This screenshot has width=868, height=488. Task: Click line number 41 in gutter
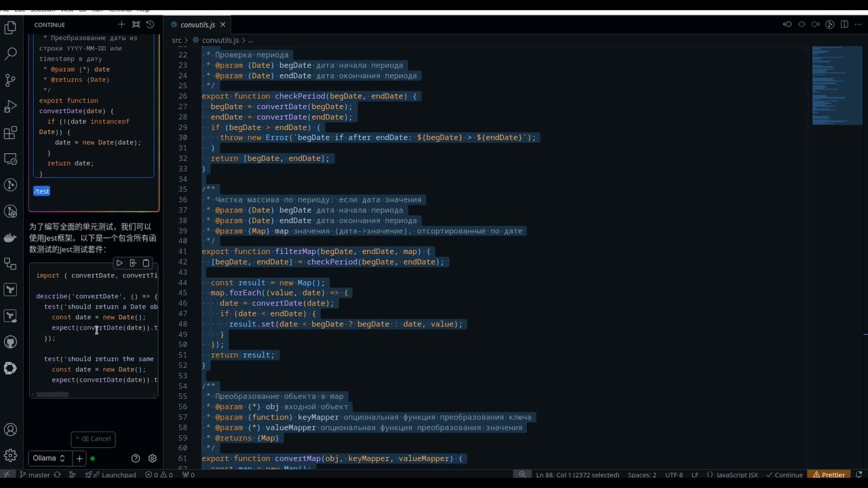182,251
